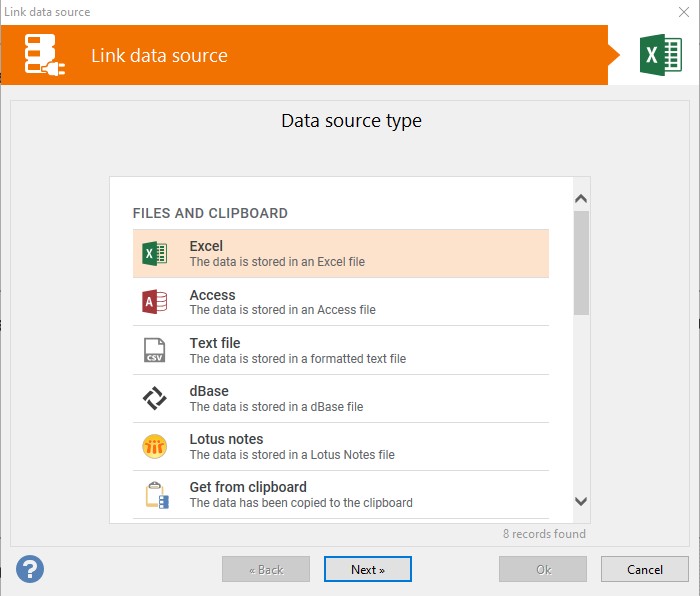Screen dimensions: 700x596
Task: Click the large Excel logo in the header
Action: [661, 55]
